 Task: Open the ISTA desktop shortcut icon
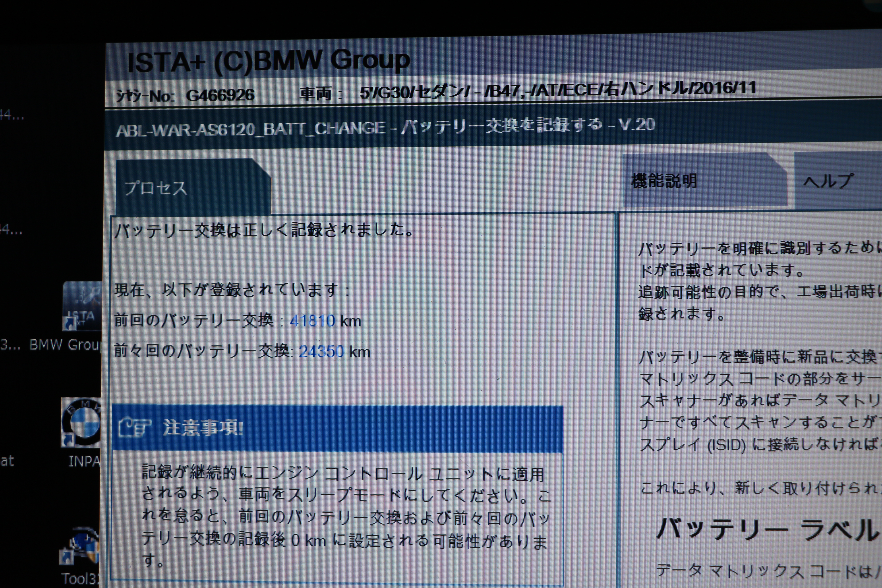point(82,306)
